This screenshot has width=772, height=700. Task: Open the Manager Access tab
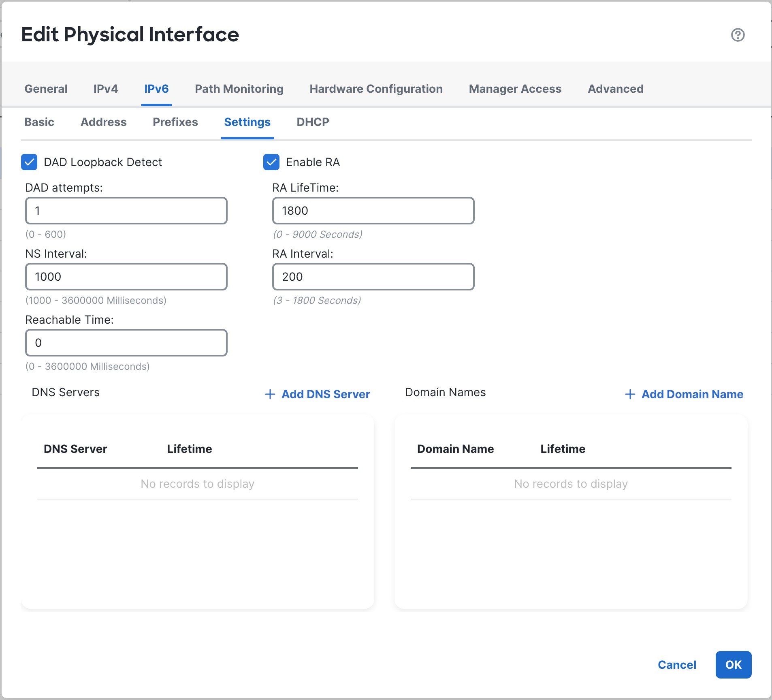[515, 89]
